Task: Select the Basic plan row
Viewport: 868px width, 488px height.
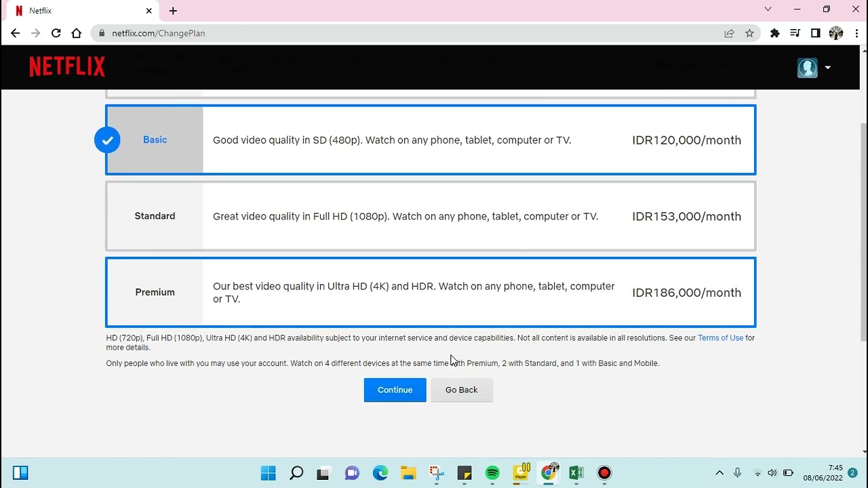Action: [x=431, y=140]
